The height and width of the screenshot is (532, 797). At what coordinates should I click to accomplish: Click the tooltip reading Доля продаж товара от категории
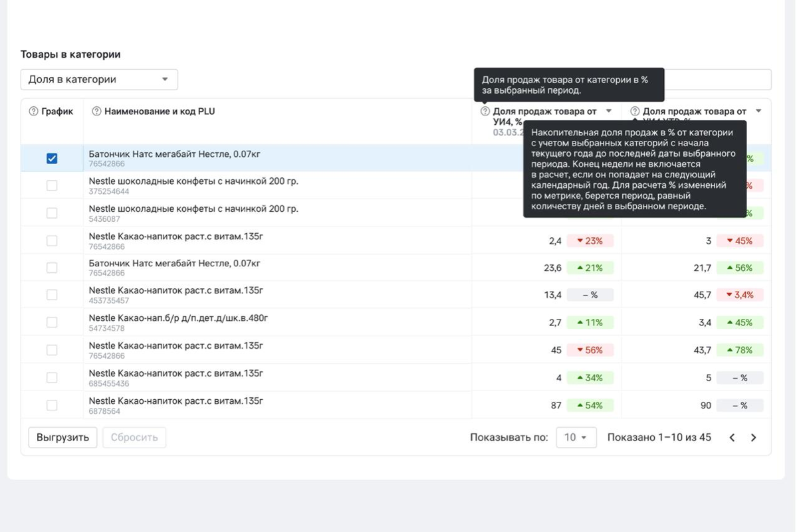click(x=569, y=85)
